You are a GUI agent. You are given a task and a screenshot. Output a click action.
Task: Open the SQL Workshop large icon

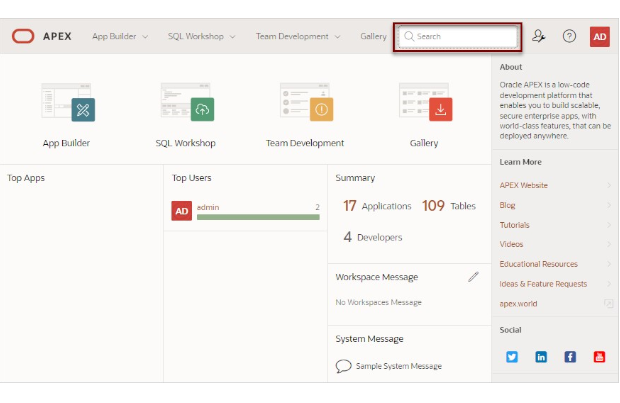click(187, 102)
